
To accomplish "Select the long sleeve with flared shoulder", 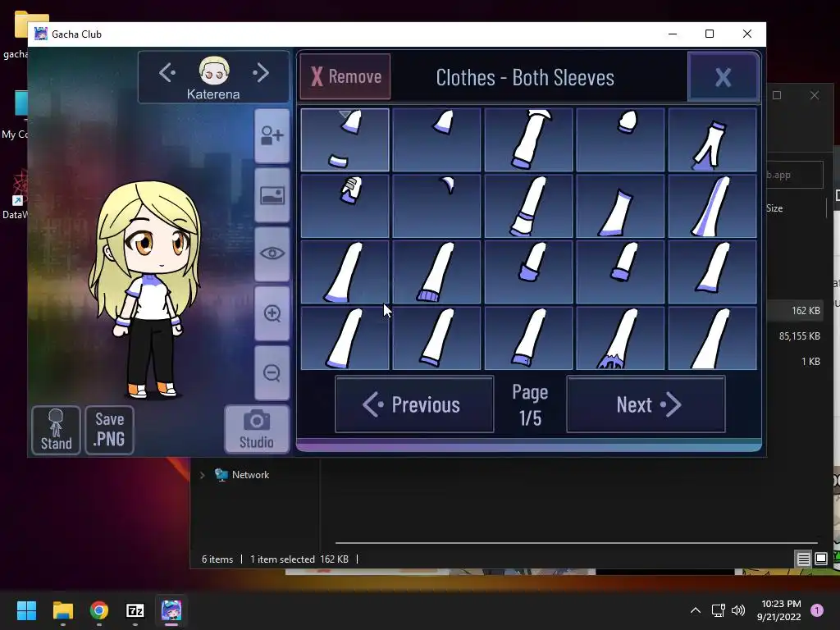I will [528, 139].
